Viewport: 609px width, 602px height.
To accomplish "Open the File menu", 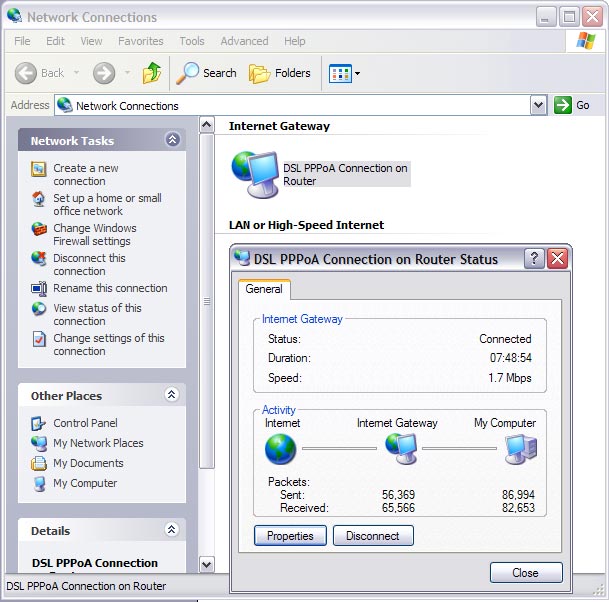I will pos(22,41).
